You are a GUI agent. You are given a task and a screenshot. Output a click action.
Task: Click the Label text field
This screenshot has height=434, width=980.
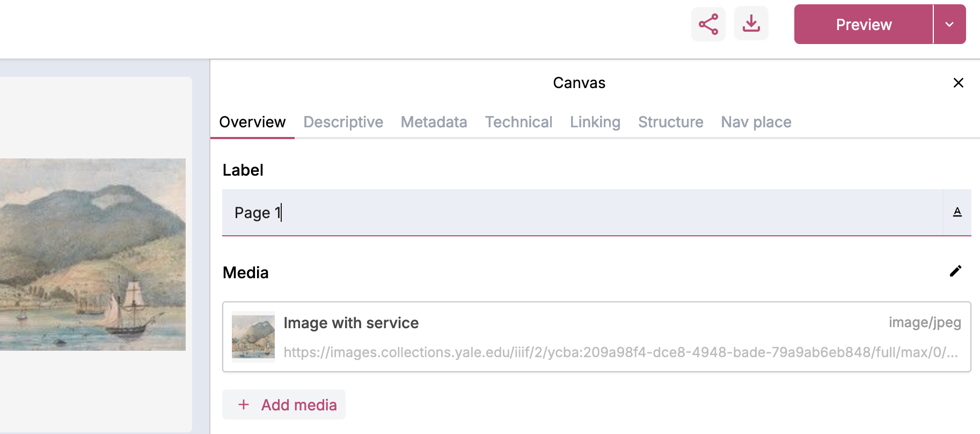[x=583, y=213]
